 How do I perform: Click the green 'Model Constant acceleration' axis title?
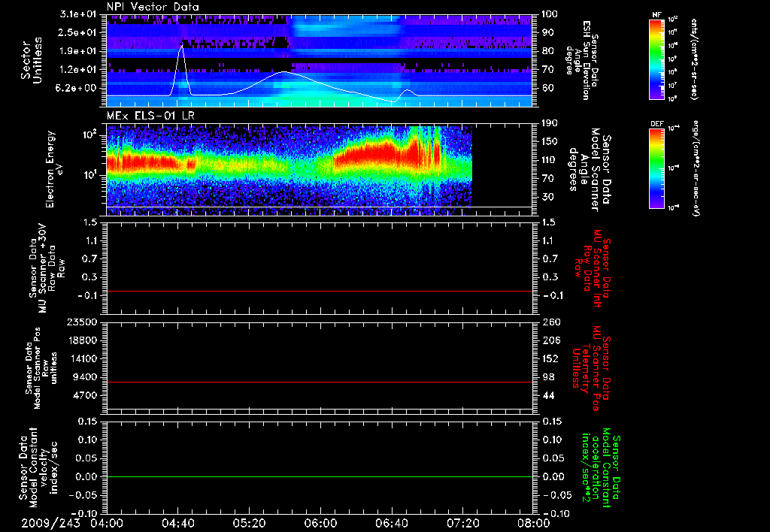click(x=601, y=469)
